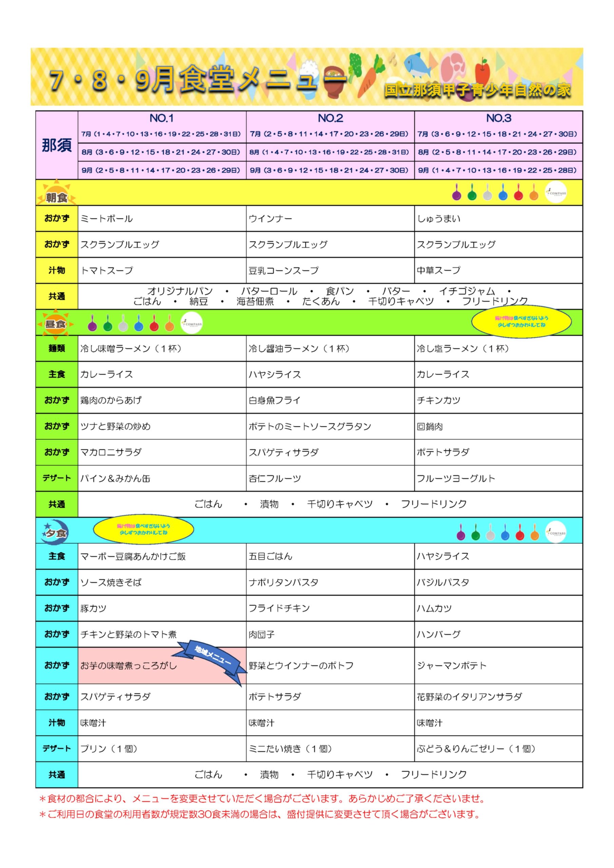This screenshot has width=614, height=868.
Task: Click the プリン（1個） dessert cell
Action: coord(162,749)
